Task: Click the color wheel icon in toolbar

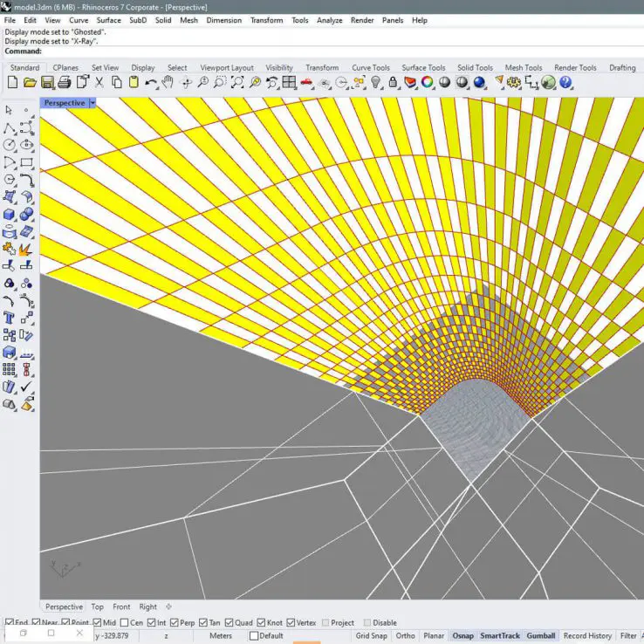Action: point(428,82)
